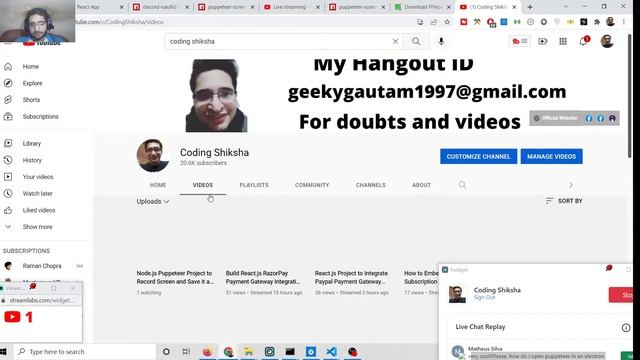The image size is (640, 360).
Task: Open Subscriptions in the sidebar
Action: pyautogui.click(x=40, y=117)
